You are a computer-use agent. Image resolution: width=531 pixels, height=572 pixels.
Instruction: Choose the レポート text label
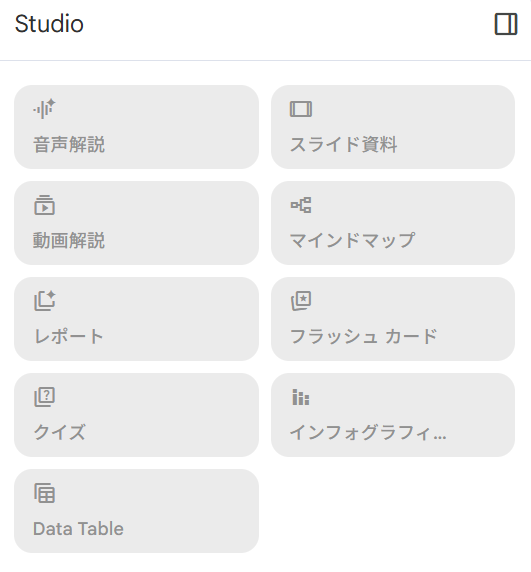click(x=69, y=336)
